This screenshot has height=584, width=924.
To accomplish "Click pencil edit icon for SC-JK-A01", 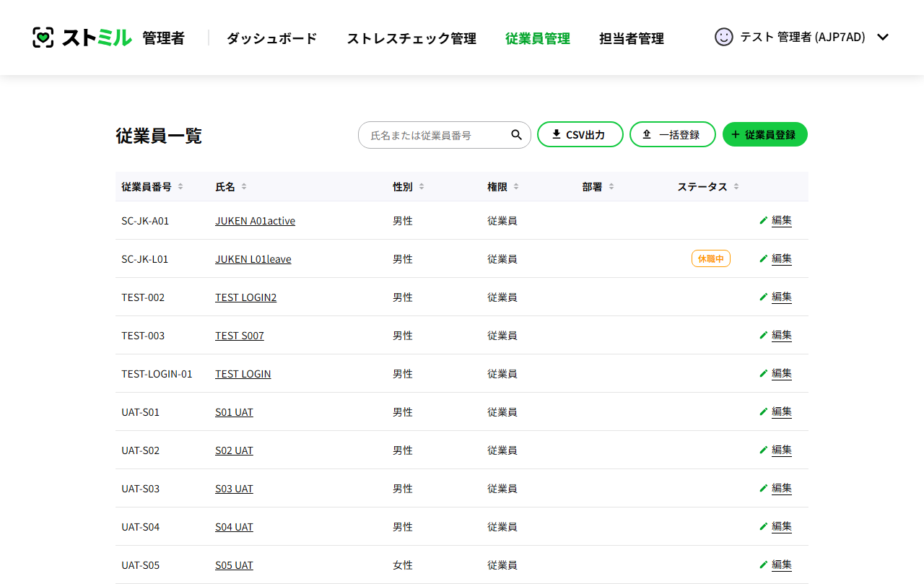I will pyautogui.click(x=763, y=220).
